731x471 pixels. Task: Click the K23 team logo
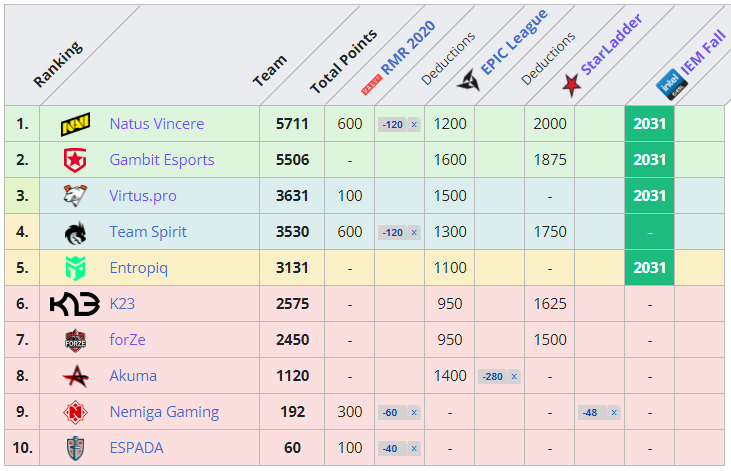(x=75, y=304)
